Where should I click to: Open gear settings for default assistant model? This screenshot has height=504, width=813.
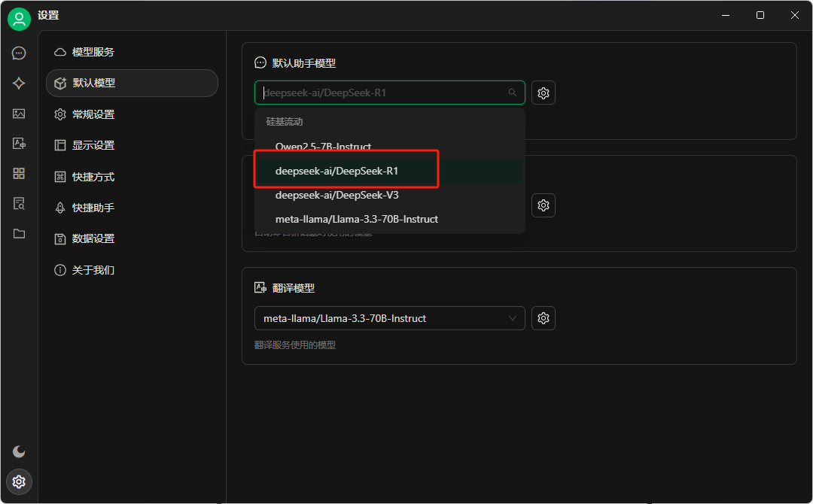(544, 93)
